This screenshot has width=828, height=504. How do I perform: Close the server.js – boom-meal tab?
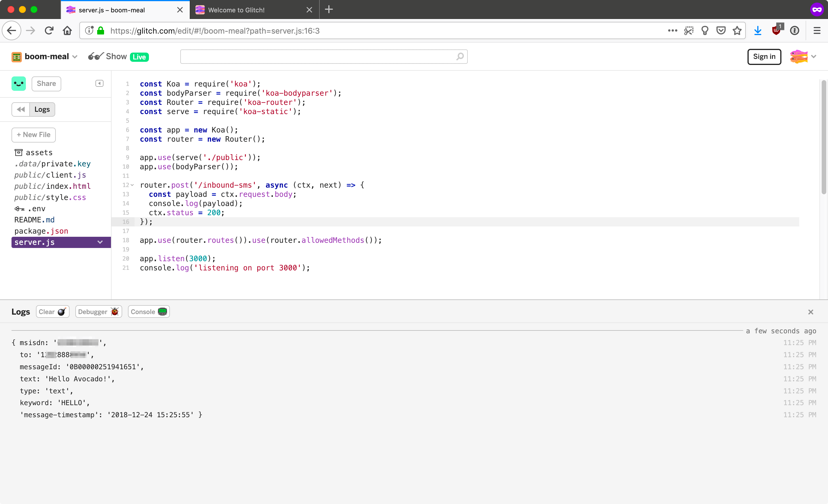(180, 10)
